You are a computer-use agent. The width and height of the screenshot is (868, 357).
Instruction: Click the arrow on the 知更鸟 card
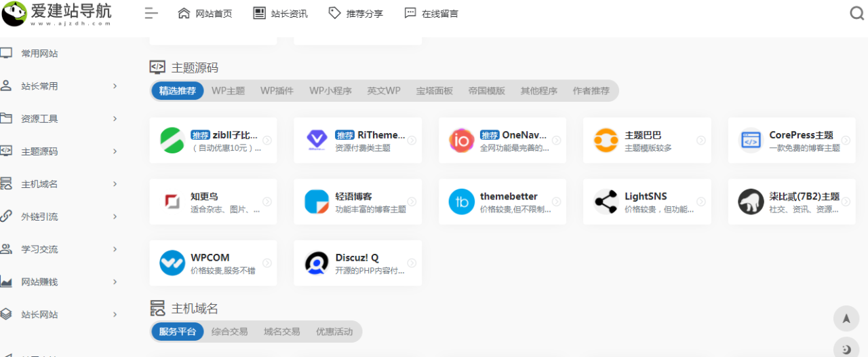tap(267, 202)
